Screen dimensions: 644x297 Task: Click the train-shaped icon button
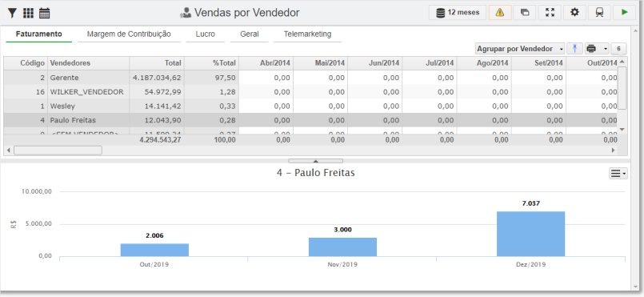click(x=599, y=12)
